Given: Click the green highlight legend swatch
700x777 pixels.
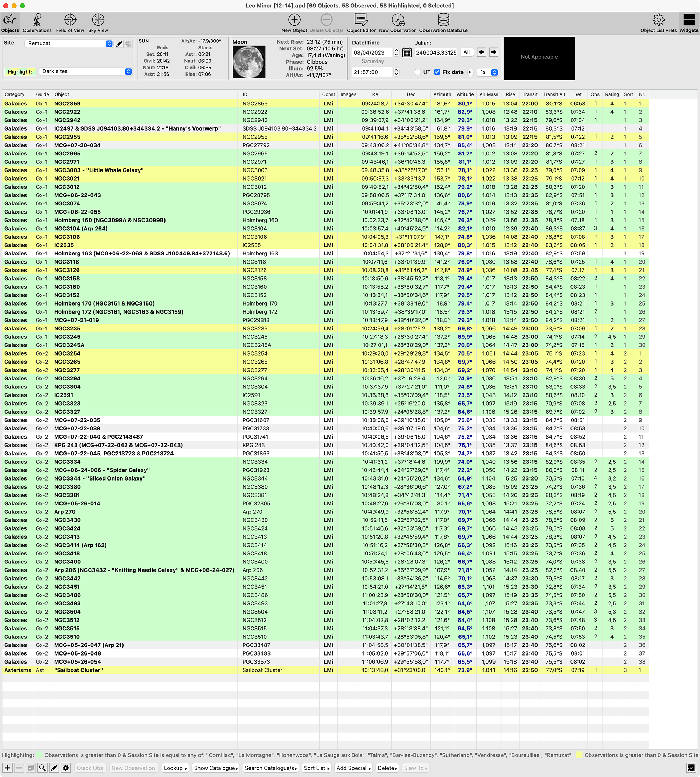Looking at the screenshot, I should [x=39, y=755].
